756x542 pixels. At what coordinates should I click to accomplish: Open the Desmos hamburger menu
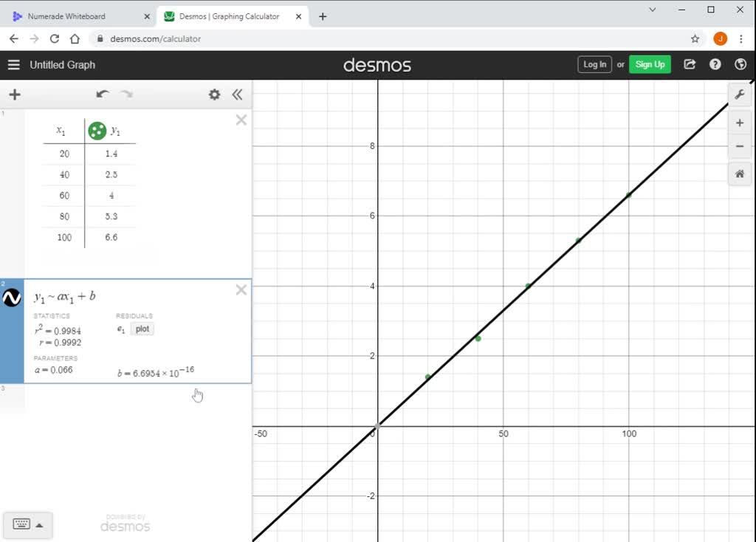(13, 65)
